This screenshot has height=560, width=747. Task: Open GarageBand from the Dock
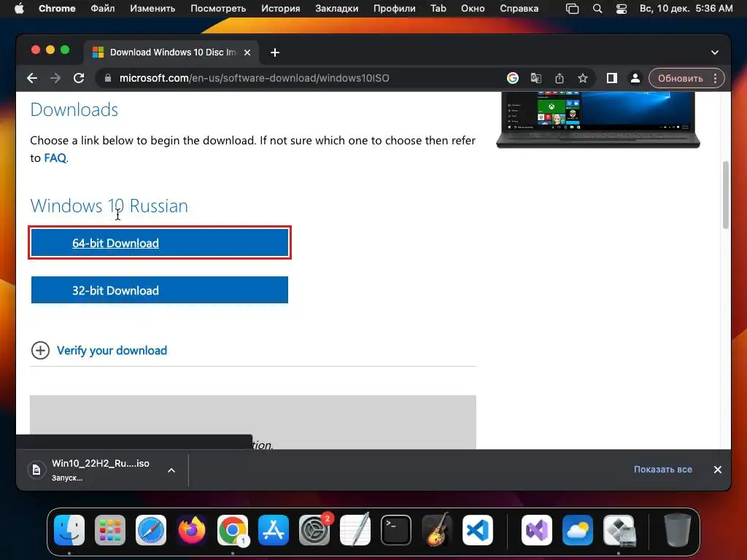point(437,530)
